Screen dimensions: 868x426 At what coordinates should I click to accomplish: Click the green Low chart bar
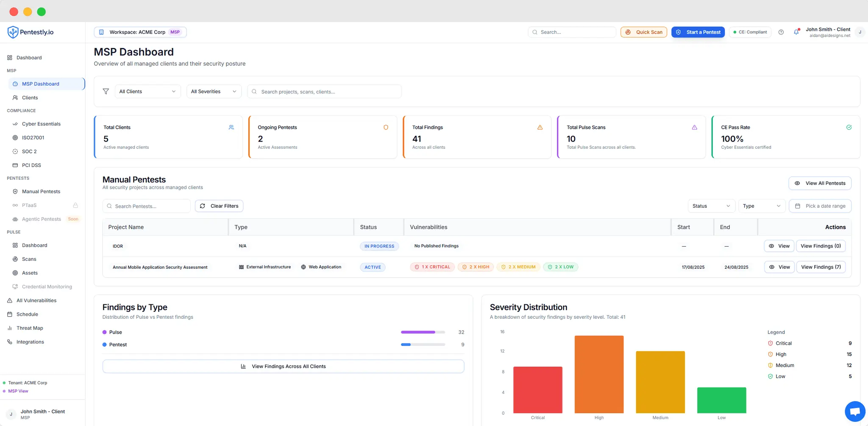pos(722,400)
